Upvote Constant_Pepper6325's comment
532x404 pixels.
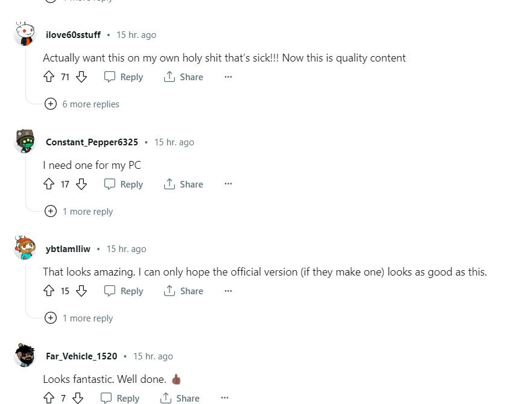click(49, 185)
